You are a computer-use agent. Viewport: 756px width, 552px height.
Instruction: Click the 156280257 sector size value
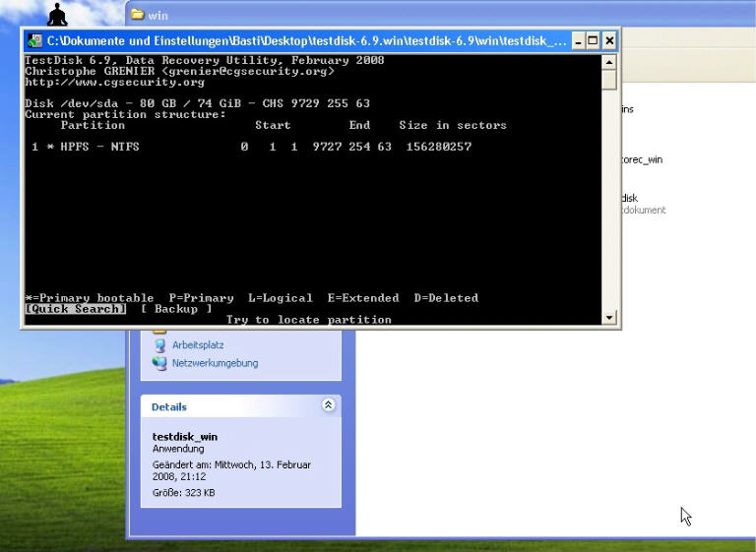tap(439, 147)
